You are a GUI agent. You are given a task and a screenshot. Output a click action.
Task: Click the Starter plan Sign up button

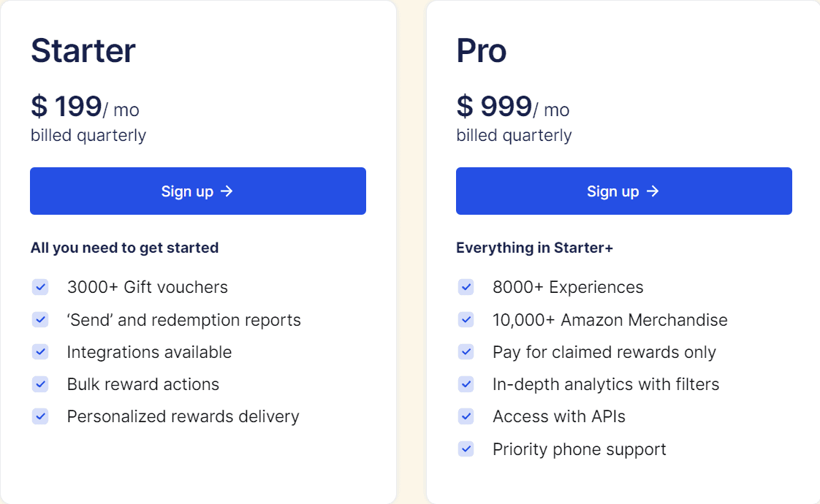tap(197, 191)
